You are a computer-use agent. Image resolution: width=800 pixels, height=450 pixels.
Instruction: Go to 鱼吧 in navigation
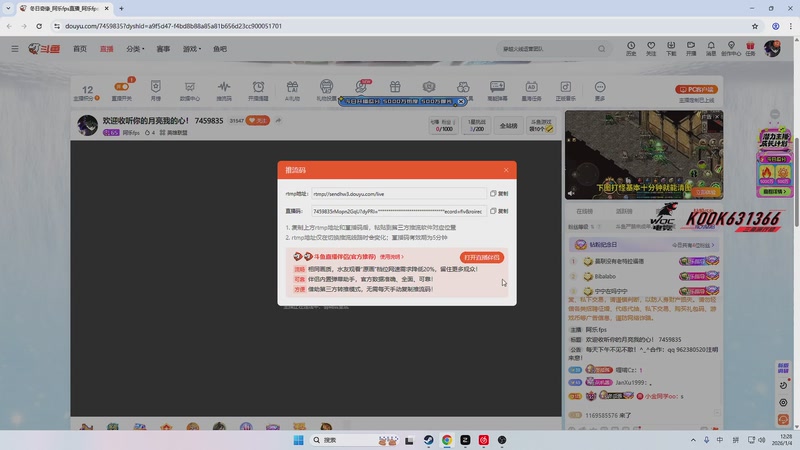220,49
